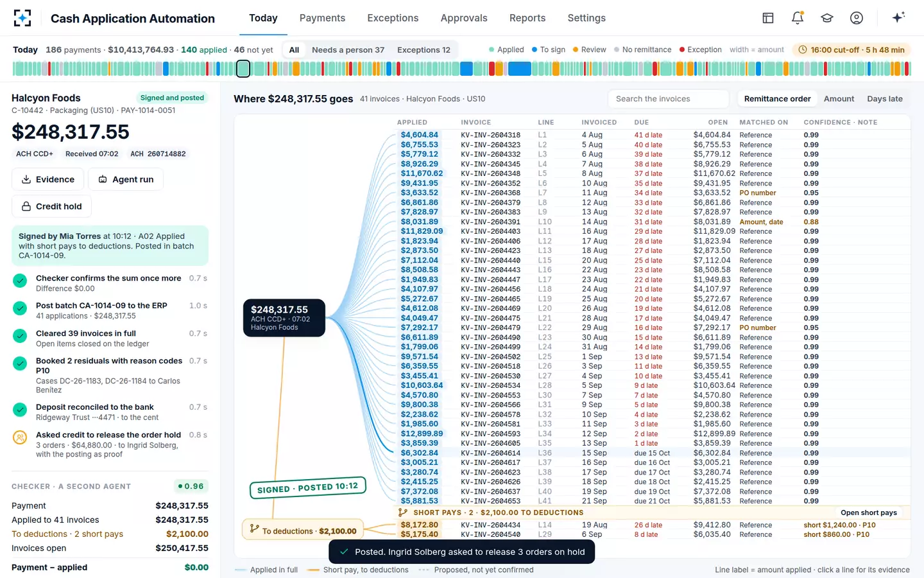Click the sparkle AI assistant icon

pos(898,17)
